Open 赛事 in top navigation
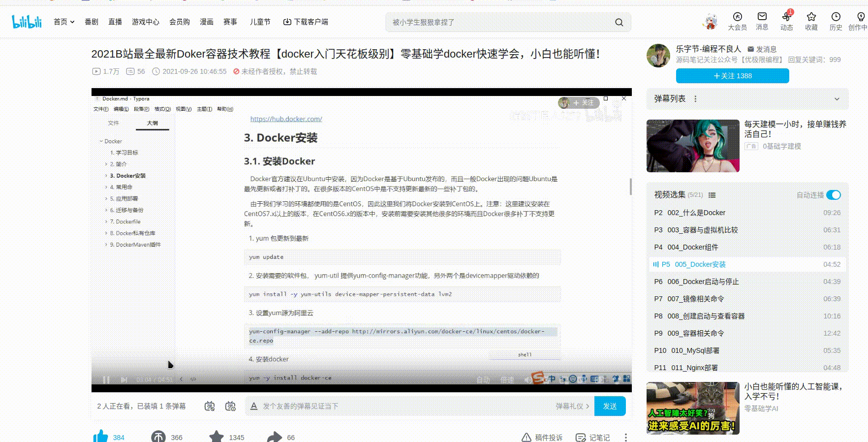Screen dimensions: 868x442 [x=230, y=22]
